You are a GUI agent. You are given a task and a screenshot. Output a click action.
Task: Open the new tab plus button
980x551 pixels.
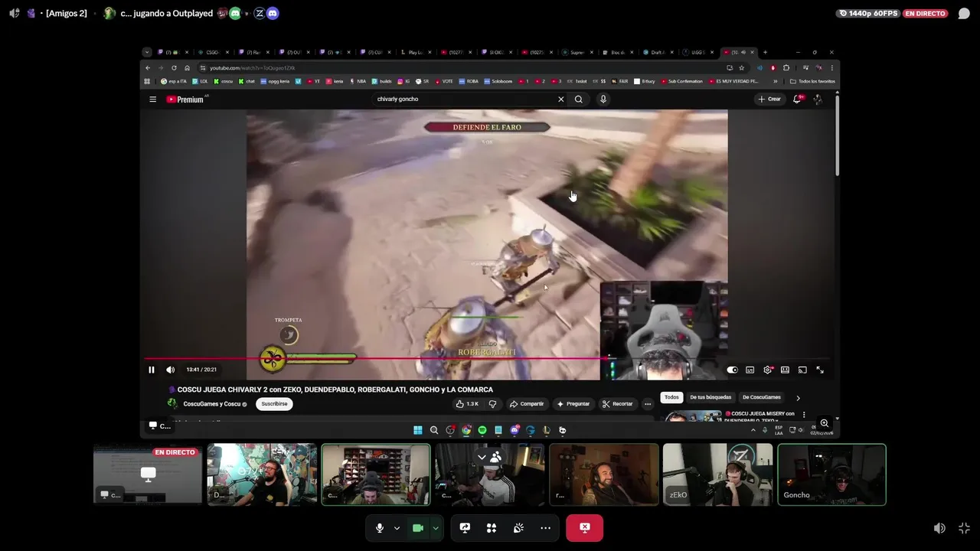pyautogui.click(x=765, y=52)
